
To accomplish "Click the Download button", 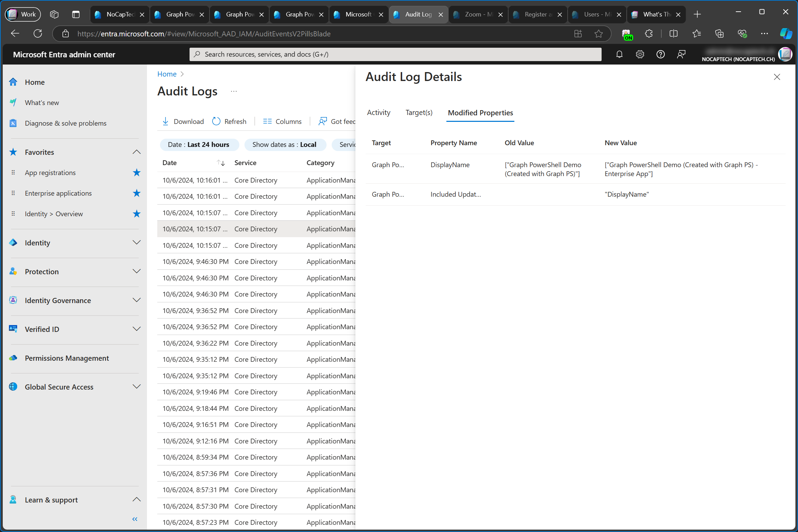I will [183, 122].
